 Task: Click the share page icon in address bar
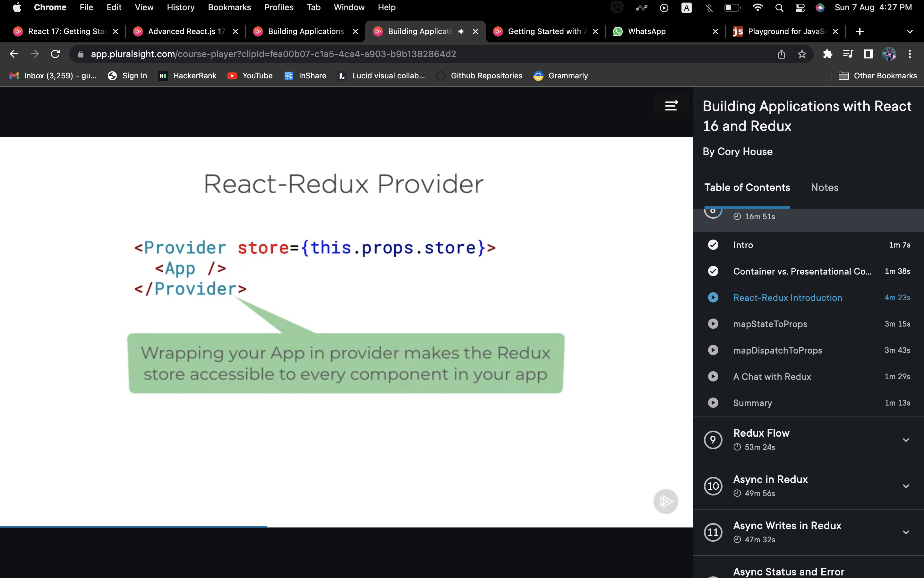pos(781,54)
